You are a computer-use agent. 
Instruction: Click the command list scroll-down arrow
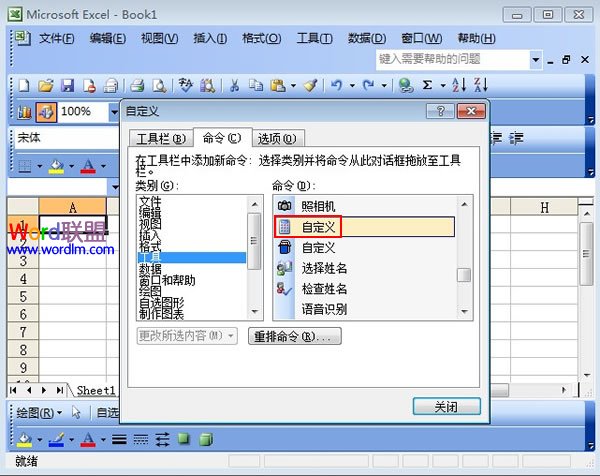point(464,311)
